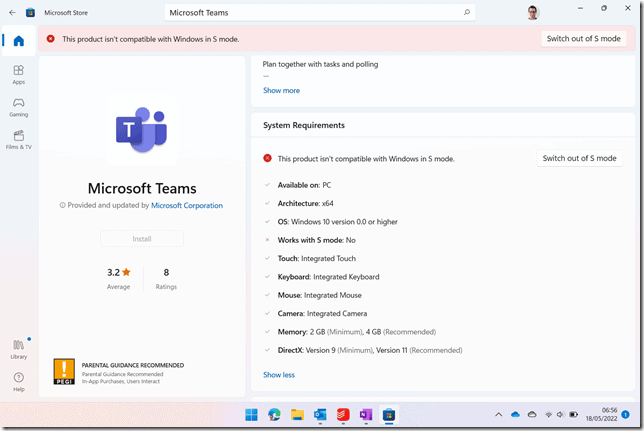This screenshot has height=431, width=644.
Task: Expand description with Show more
Action: click(281, 90)
